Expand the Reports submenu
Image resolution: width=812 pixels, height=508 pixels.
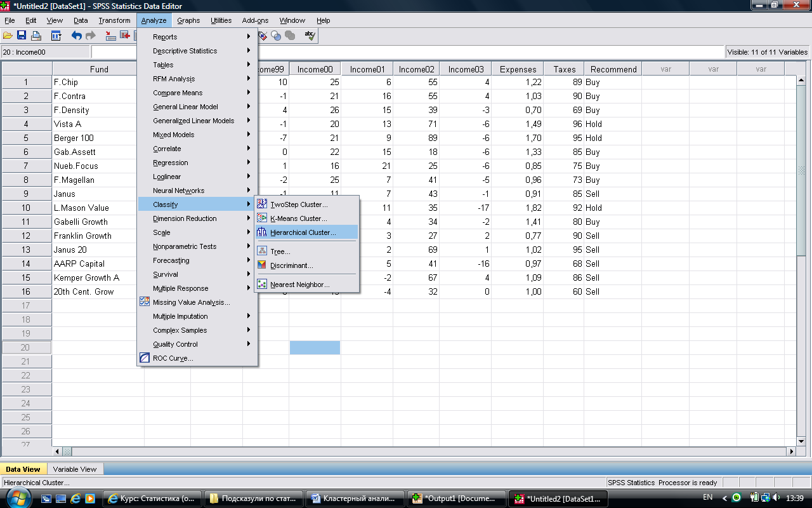click(x=197, y=37)
